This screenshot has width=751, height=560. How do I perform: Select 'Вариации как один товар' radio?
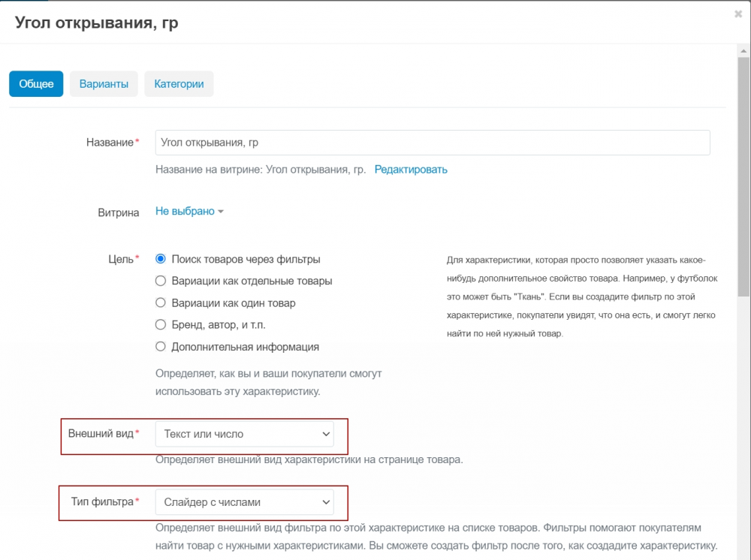[160, 303]
